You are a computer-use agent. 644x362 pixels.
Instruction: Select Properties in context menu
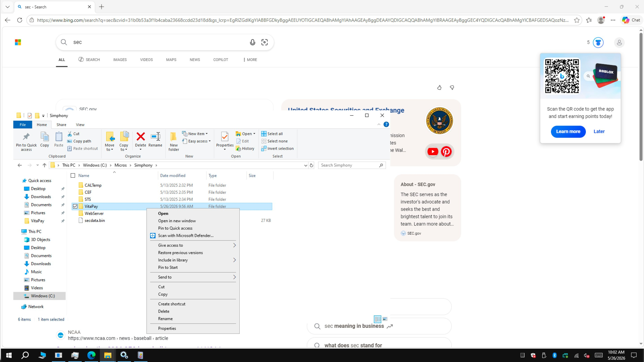pos(193,328)
